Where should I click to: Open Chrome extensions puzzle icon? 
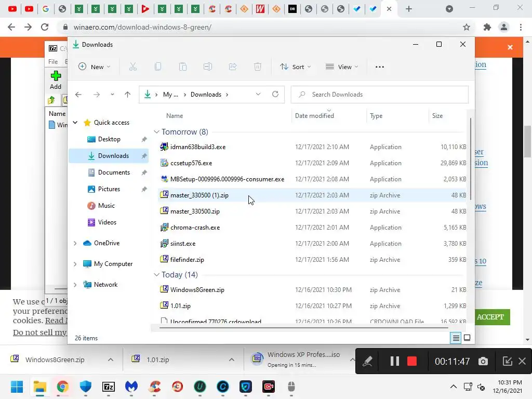(487, 27)
